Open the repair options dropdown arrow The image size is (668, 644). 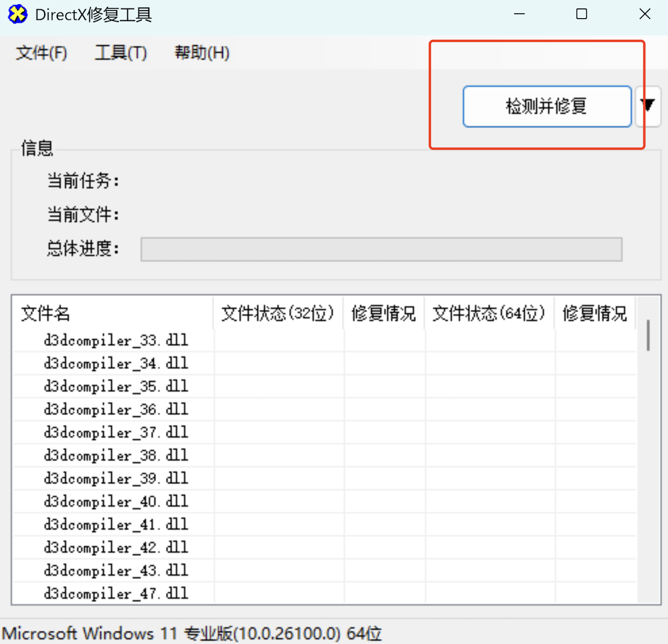648,107
